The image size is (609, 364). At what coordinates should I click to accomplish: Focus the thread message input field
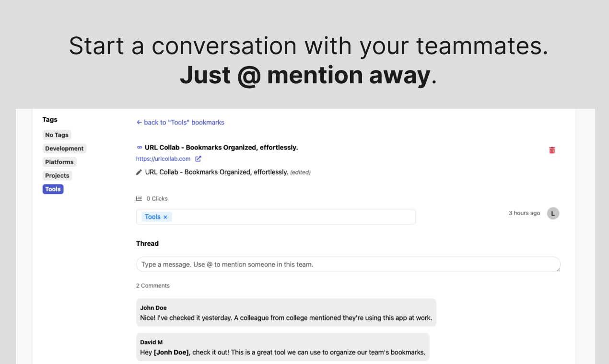click(348, 264)
